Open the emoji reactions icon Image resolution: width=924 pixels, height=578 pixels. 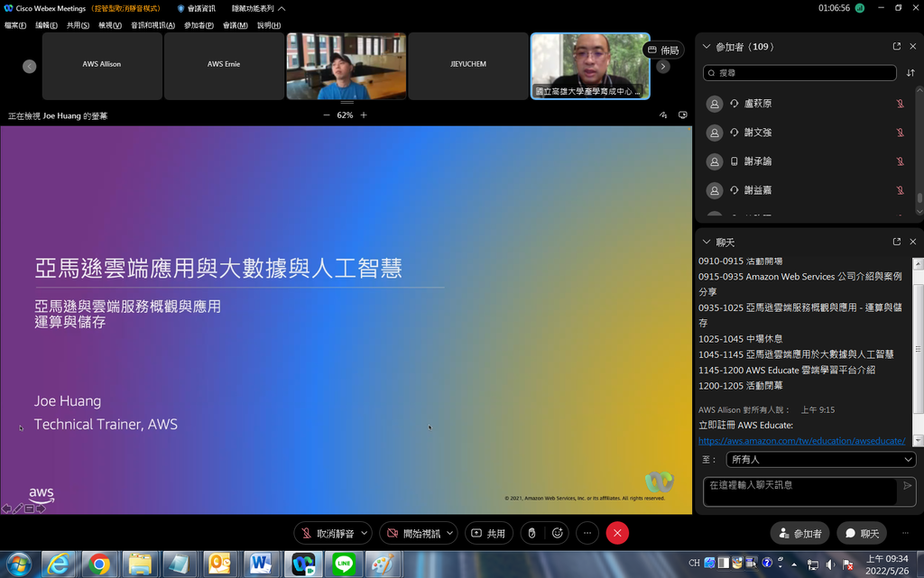tap(558, 533)
